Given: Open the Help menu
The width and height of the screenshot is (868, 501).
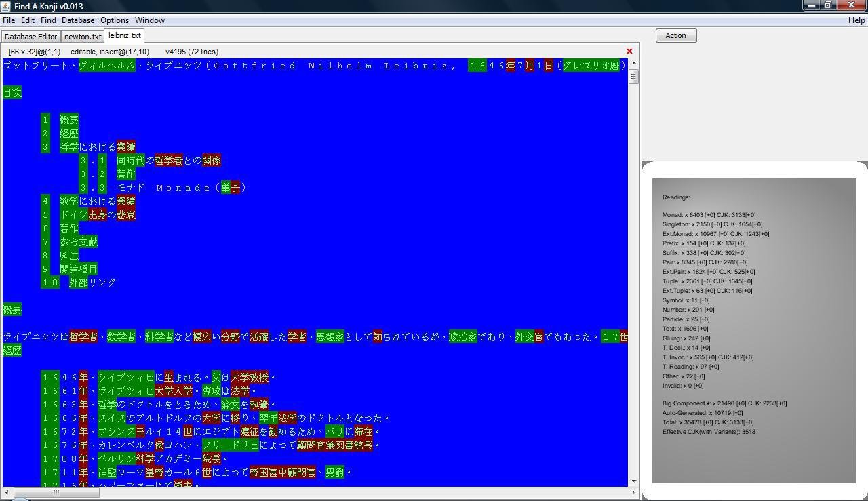Looking at the screenshot, I should click(856, 20).
